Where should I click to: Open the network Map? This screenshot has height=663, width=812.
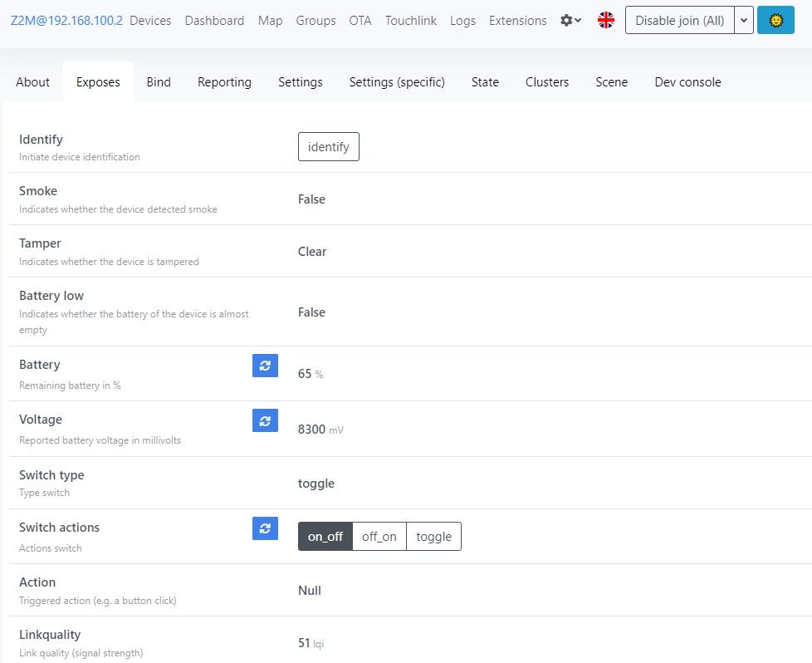point(271,21)
